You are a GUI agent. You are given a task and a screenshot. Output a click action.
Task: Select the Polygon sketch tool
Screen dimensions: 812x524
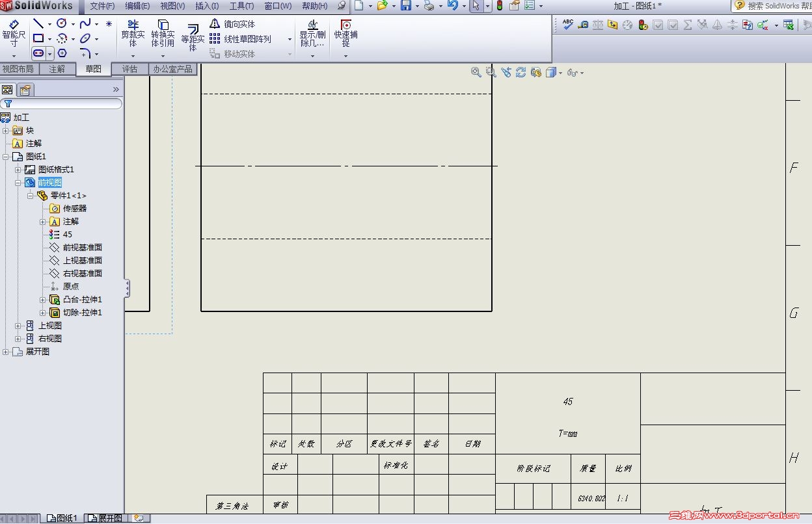tap(62, 53)
